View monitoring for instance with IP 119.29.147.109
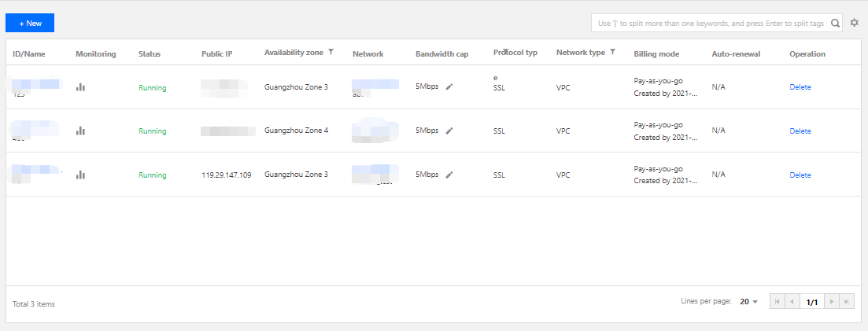The image size is (868, 331). pyautogui.click(x=80, y=175)
